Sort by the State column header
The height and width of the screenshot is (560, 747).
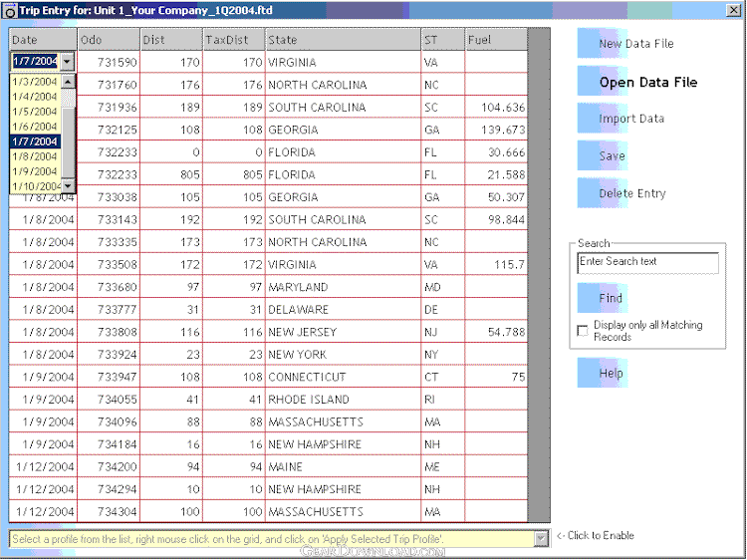(x=342, y=40)
